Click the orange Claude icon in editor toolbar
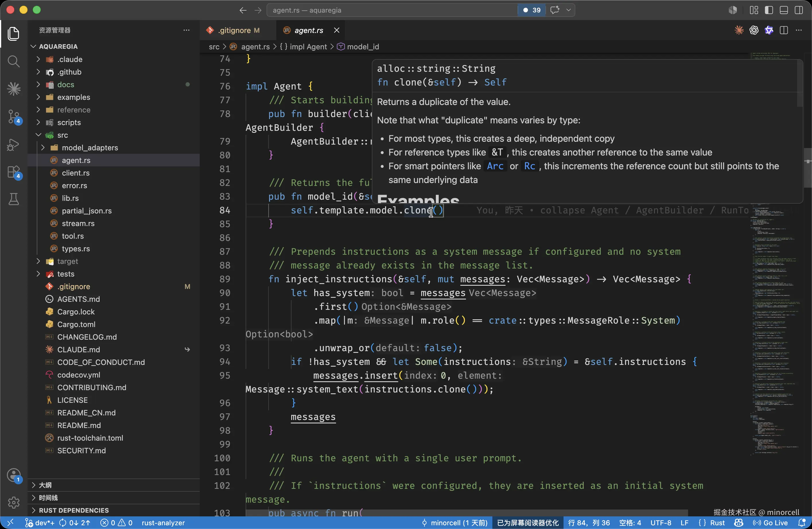Viewport: 812px width, 529px height. (739, 30)
